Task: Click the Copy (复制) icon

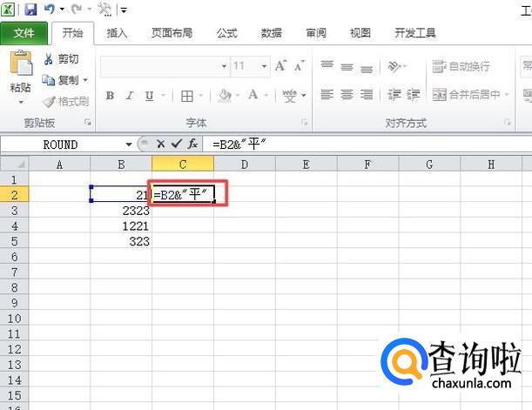Action: click(49, 80)
